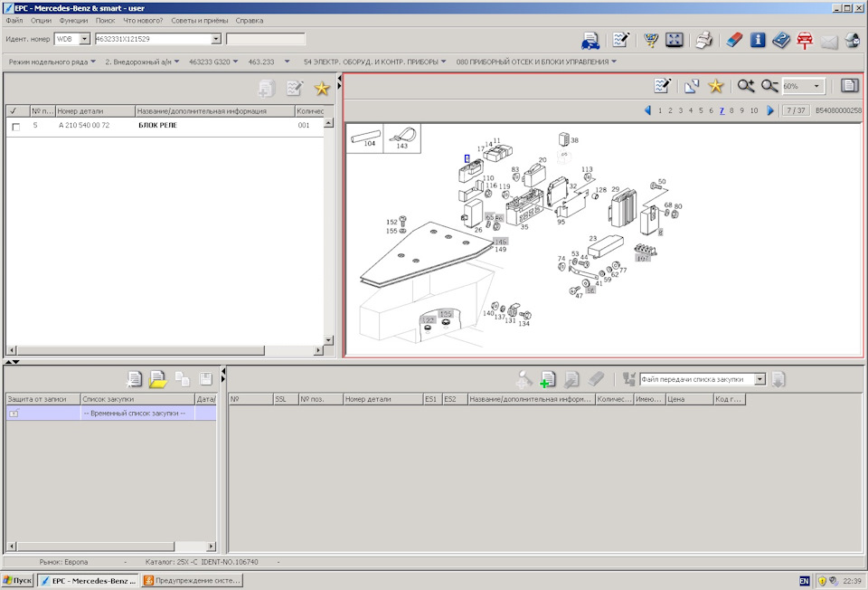This screenshot has height=590, width=868.
Task: Open the WDB identifier prefix dropdown
Action: click(85, 39)
